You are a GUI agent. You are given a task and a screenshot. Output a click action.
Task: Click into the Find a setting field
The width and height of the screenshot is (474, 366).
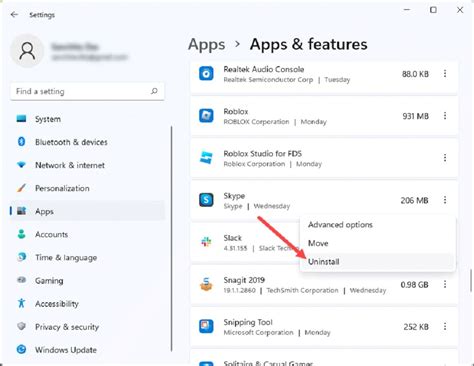pos(87,91)
